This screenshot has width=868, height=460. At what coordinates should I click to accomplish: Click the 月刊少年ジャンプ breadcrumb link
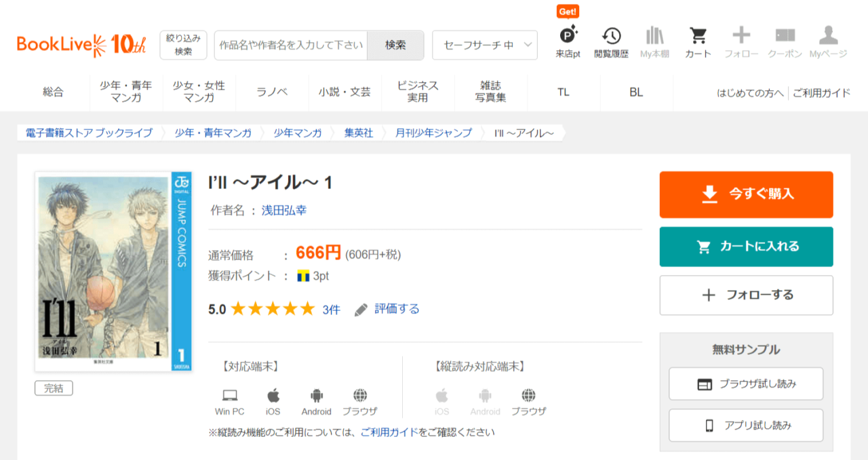433,133
